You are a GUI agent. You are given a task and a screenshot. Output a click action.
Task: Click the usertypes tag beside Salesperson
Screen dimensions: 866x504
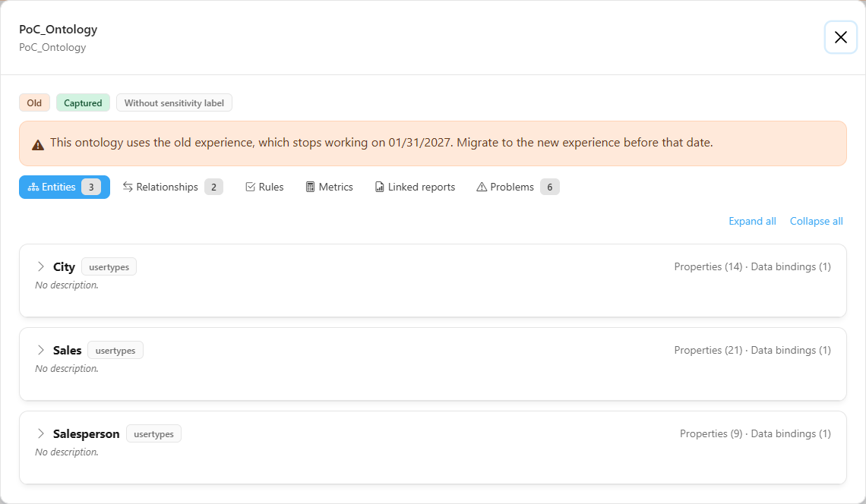[153, 433]
